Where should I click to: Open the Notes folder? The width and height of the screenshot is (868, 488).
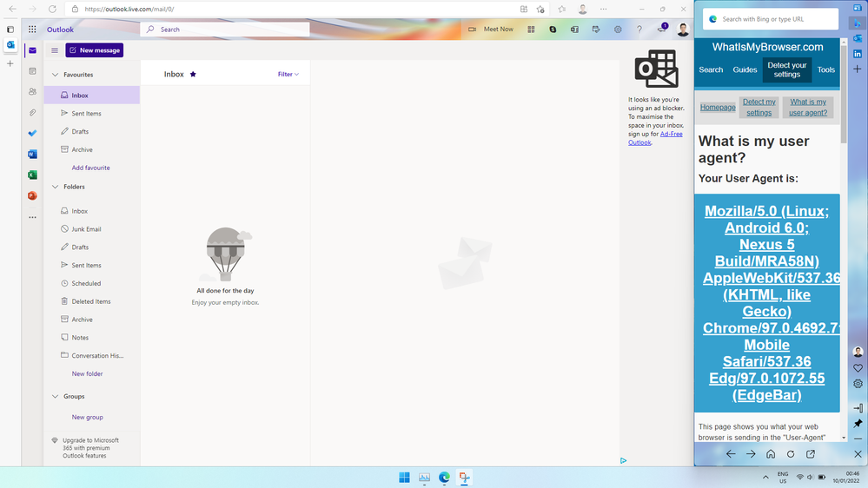(92, 338)
